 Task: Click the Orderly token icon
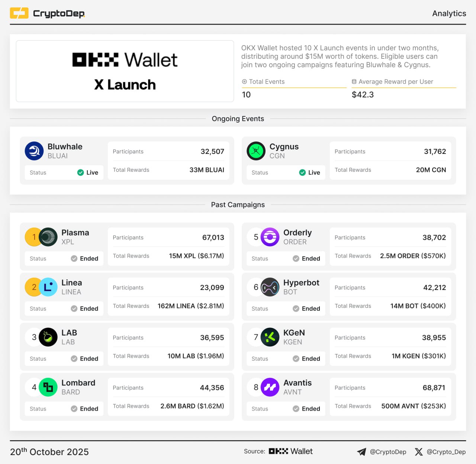[270, 237]
